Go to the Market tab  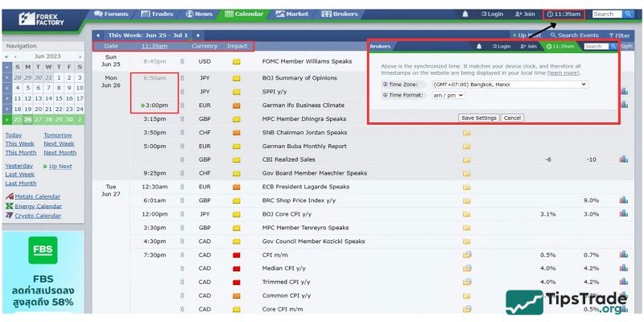291,14
